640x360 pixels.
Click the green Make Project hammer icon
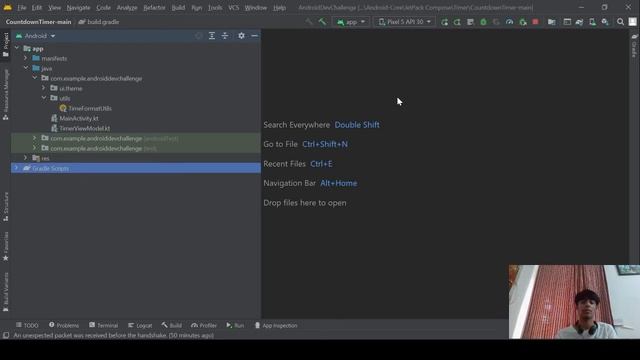pyautogui.click(x=322, y=22)
